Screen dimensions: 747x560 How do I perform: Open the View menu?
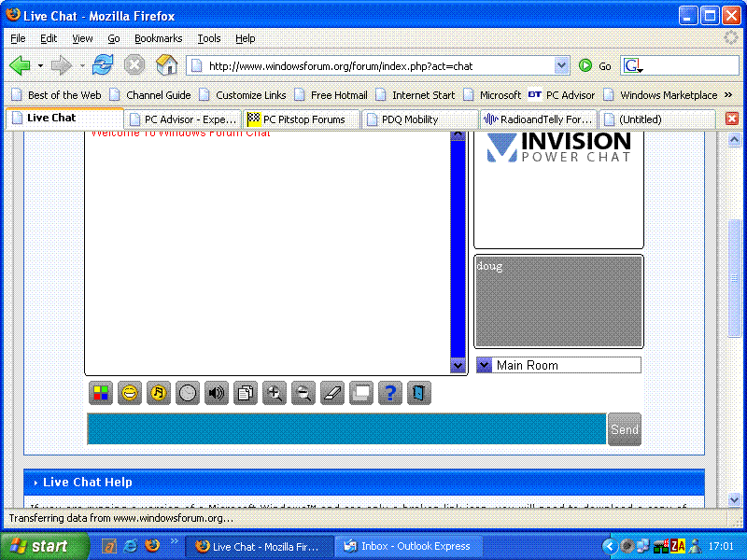[82, 38]
